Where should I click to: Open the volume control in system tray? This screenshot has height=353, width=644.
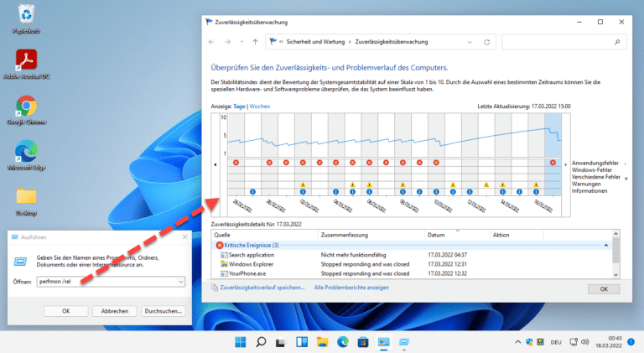(x=584, y=342)
